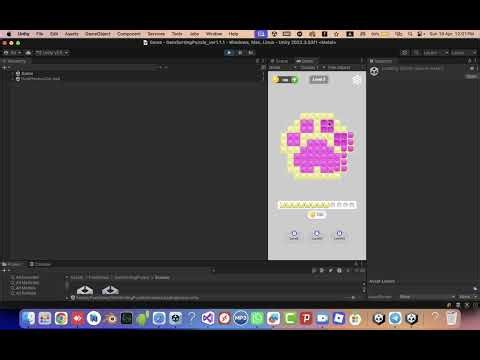480x360 pixels.
Task: Open the Component menu
Action: click(129, 34)
